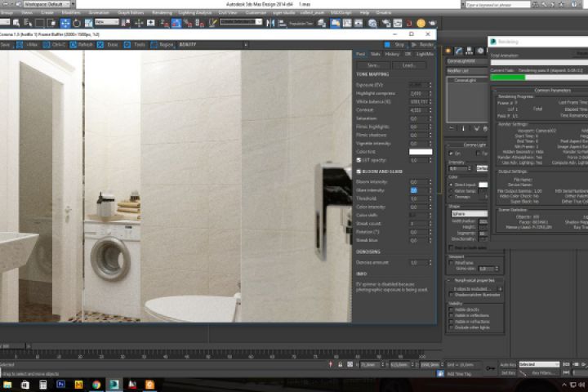This screenshot has width=588, height=392.
Task: Click the Key Filters... button
Action: (542, 373)
